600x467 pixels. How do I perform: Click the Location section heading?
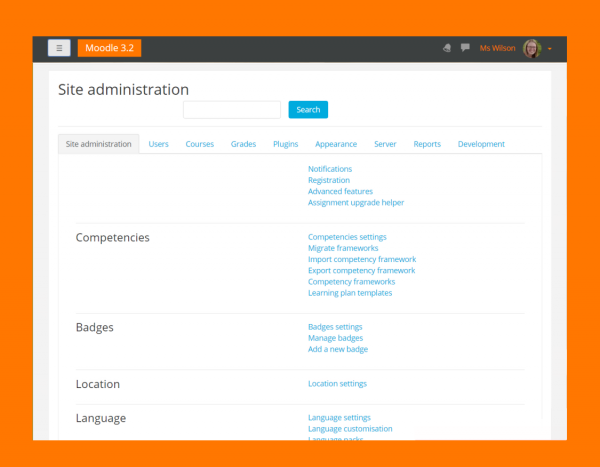coord(98,384)
